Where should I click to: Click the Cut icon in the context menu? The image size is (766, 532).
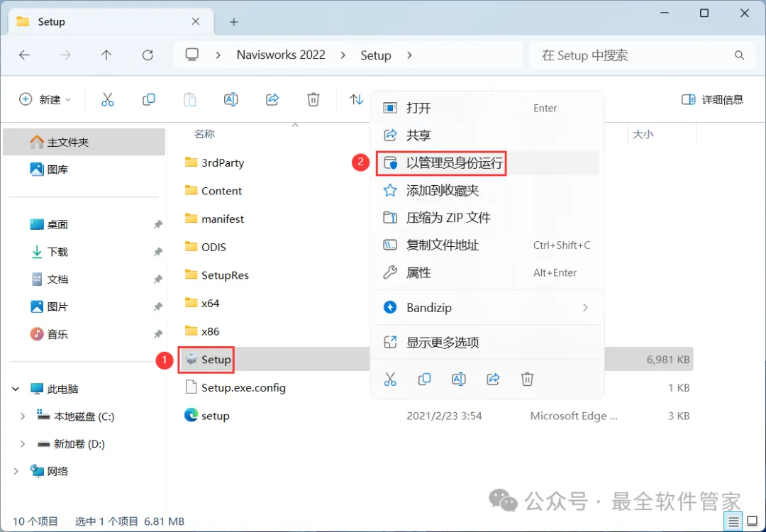[390, 379]
